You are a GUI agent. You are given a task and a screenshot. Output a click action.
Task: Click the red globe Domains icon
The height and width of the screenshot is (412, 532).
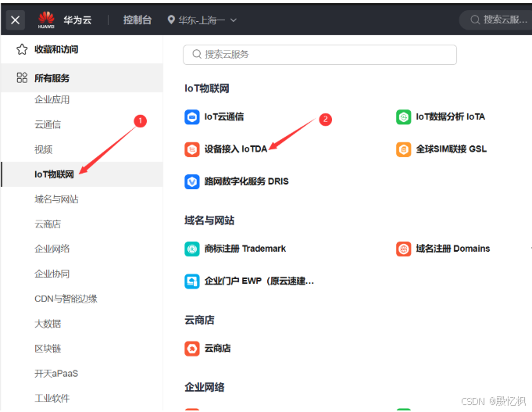[x=403, y=249]
